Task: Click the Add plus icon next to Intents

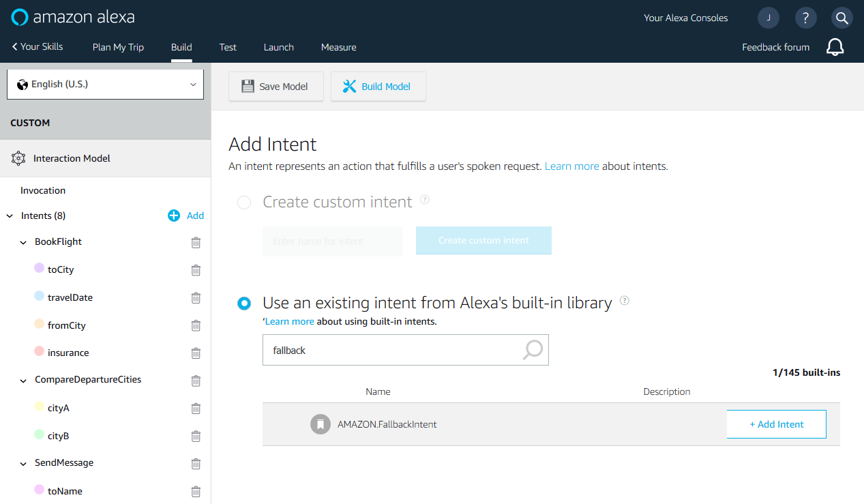Action: coord(174,216)
